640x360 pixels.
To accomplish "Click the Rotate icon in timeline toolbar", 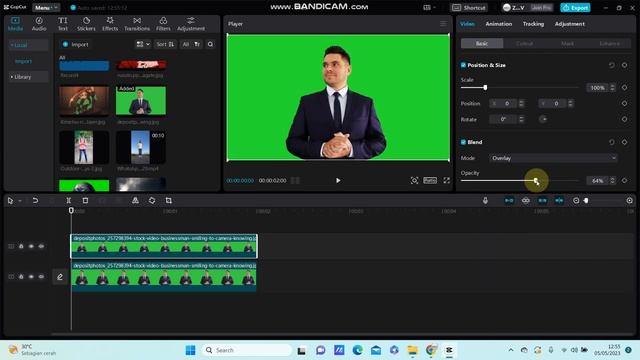I will click(152, 200).
